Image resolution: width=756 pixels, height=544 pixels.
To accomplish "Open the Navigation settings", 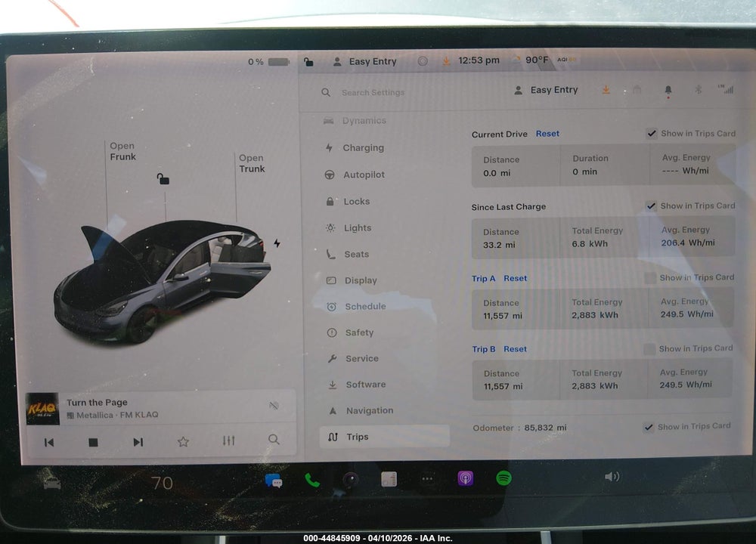I will (361, 410).
